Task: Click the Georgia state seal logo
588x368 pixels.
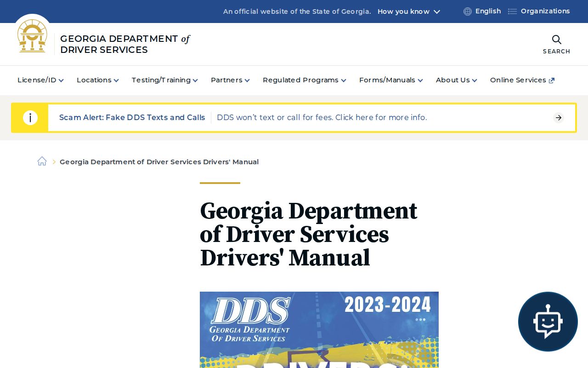Action: (32, 36)
